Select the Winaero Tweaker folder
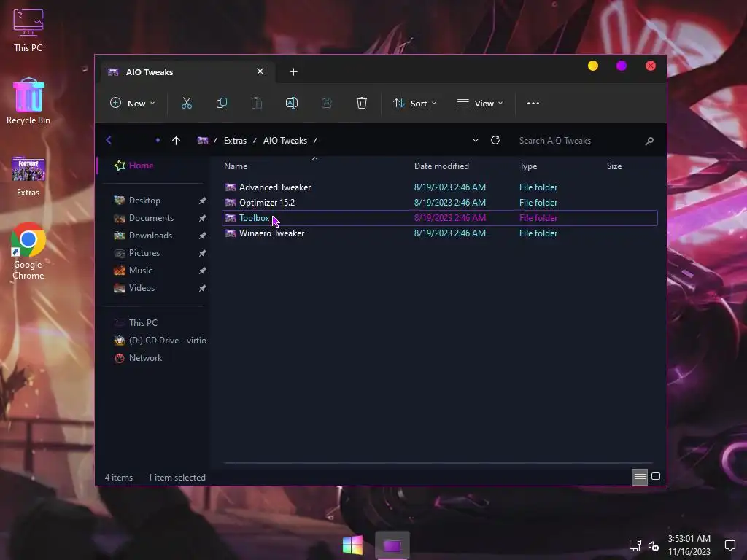This screenshot has width=747, height=560. (440, 233)
